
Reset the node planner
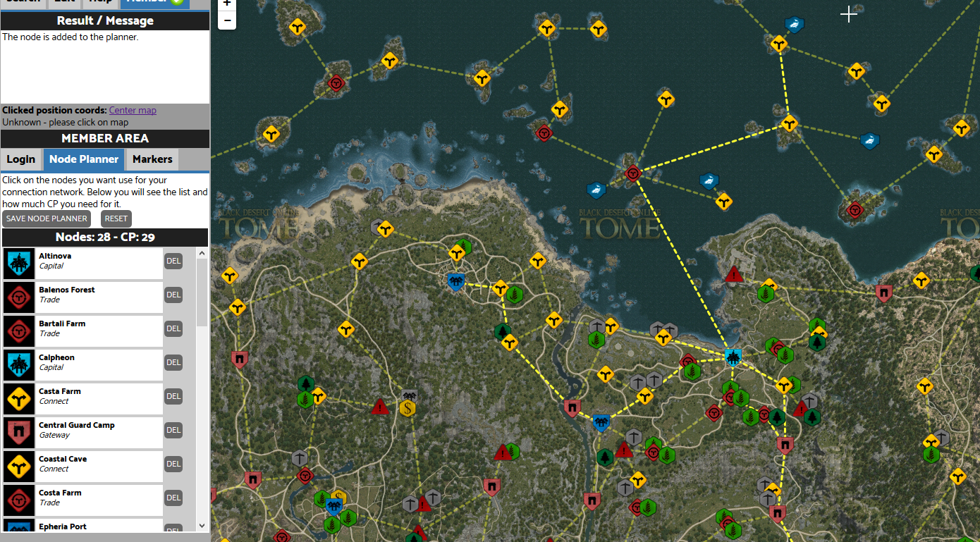point(116,218)
